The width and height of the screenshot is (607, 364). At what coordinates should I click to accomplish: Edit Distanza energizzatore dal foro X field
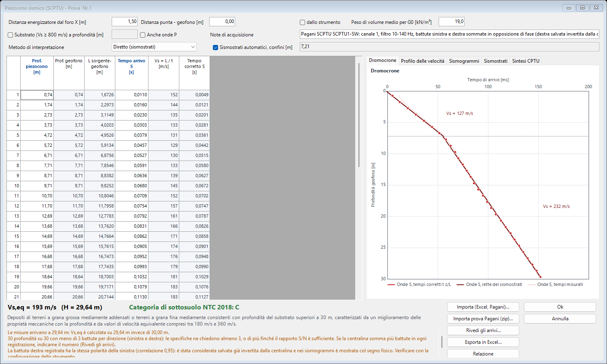coord(125,22)
